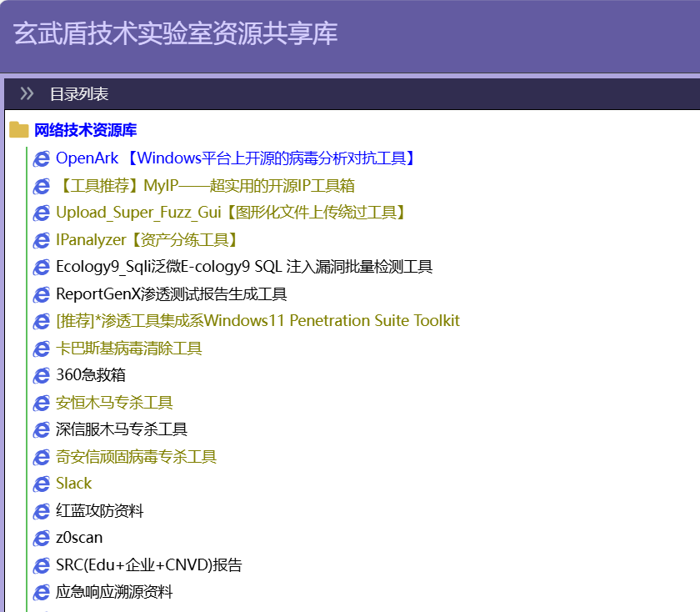This screenshot has height=612, width=700.
Task: Expand the double-chevron next to 目录列表
Action: click(27, 94)
